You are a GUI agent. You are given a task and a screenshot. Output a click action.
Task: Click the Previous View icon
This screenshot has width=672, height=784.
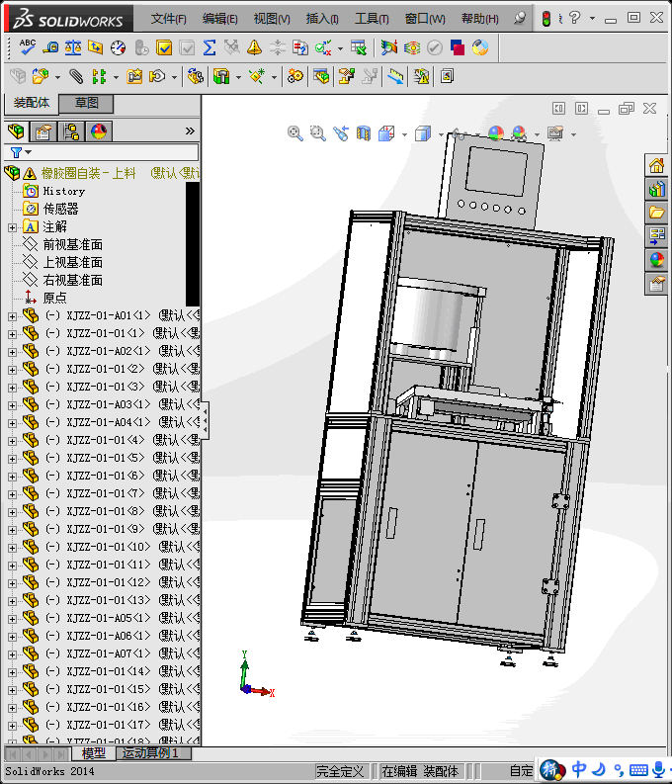tap(341, 133)
